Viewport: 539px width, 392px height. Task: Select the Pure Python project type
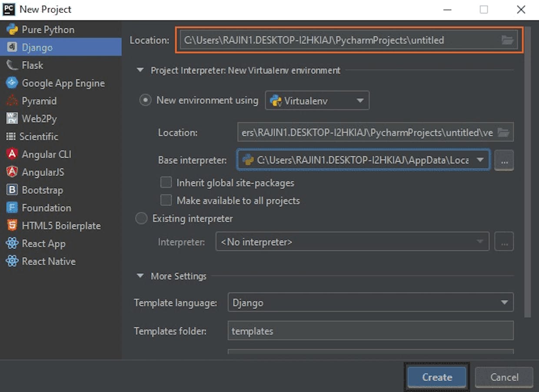tap(61, 30)
